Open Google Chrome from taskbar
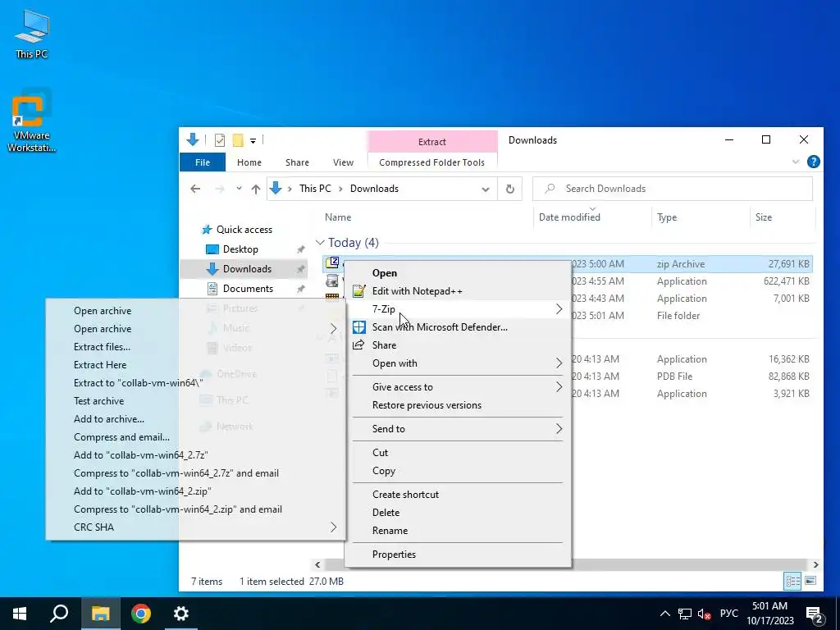The height and width of the screenshot is (630, 840). [x=141, y=614]
